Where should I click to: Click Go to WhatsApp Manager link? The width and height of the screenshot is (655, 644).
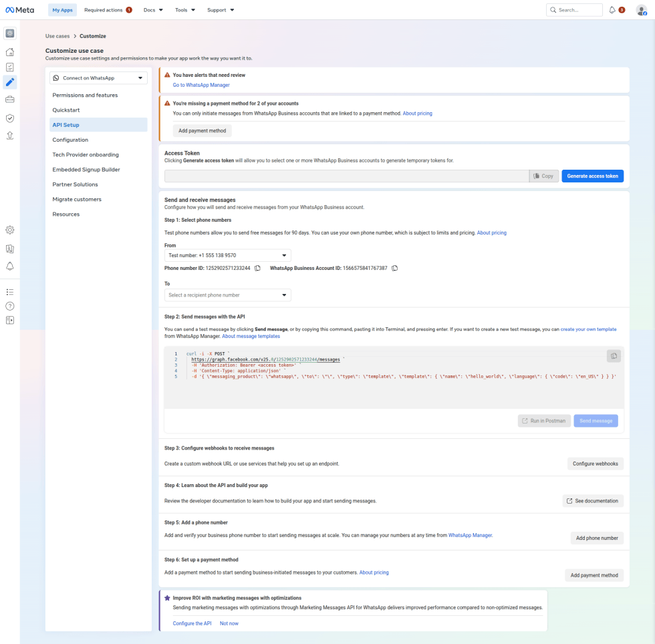[x=201, y=85]
